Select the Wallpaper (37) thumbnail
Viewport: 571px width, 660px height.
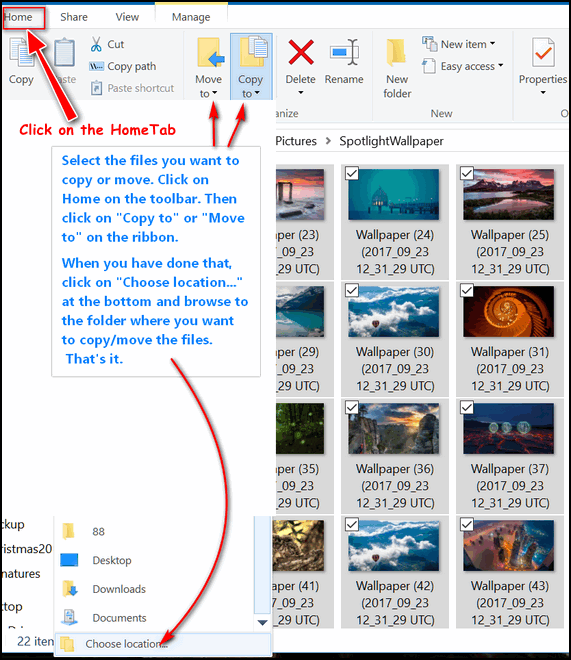tap(508, 428)
